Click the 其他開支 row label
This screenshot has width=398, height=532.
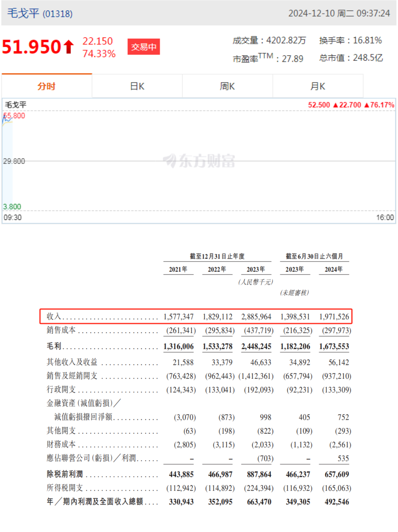(x=61, y=431)
